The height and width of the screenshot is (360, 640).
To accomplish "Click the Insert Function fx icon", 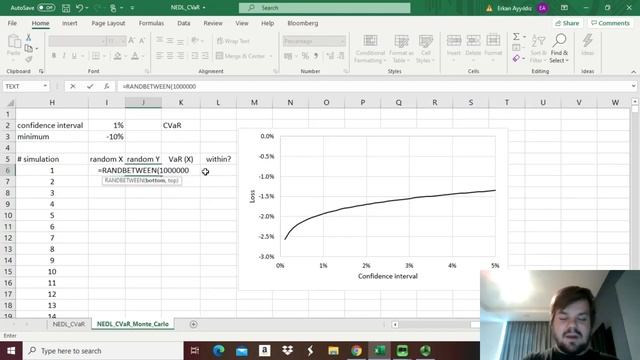I will (107, 86).
